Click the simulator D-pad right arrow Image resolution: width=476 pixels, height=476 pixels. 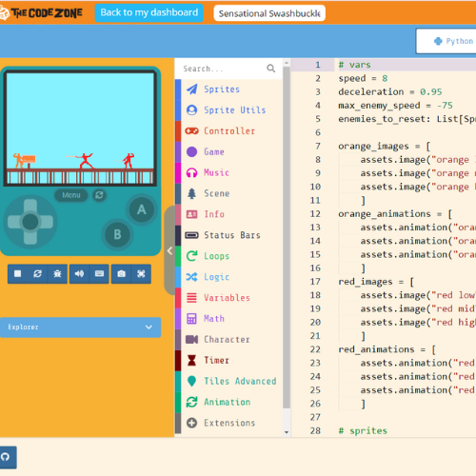pyautogui.click(x=47, y=222)
